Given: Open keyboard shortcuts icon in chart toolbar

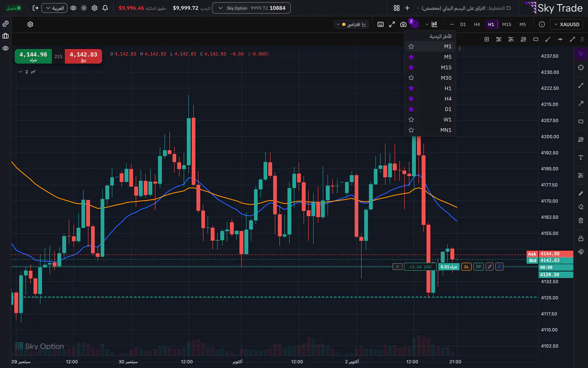Looking at the screenshot, I should point(380,24).
